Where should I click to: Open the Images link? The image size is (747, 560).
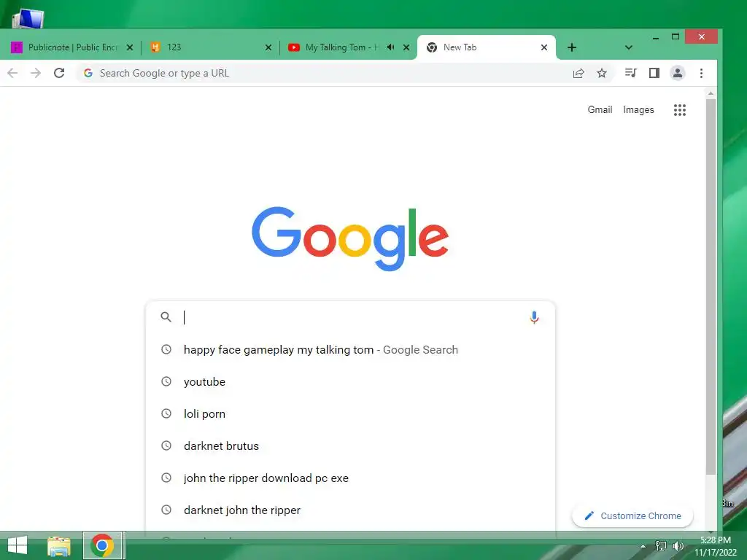[638, 109]
